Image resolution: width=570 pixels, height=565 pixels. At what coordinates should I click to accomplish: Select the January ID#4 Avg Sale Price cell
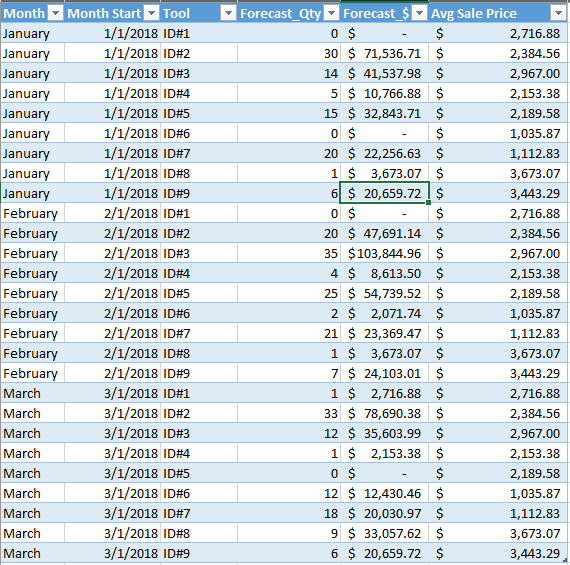498,93
